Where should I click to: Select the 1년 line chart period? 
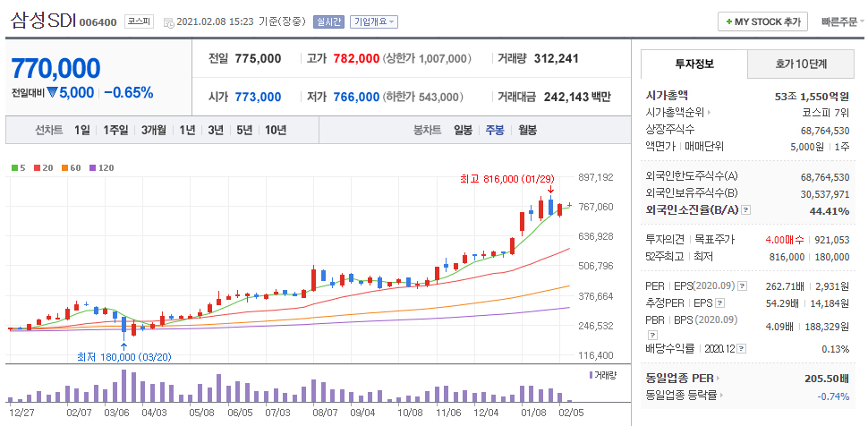186,130
